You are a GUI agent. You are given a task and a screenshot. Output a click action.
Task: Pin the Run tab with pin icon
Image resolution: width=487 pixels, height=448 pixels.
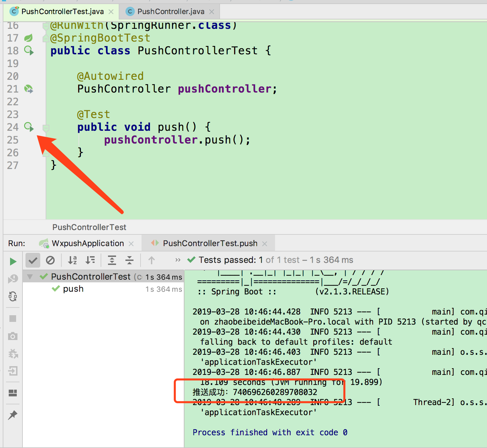(x=13, y=415)
